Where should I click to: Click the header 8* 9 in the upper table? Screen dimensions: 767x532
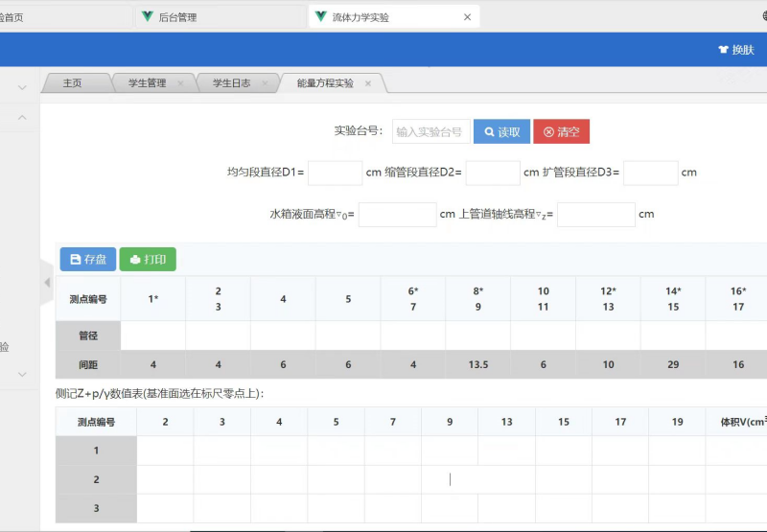(477, 299)
